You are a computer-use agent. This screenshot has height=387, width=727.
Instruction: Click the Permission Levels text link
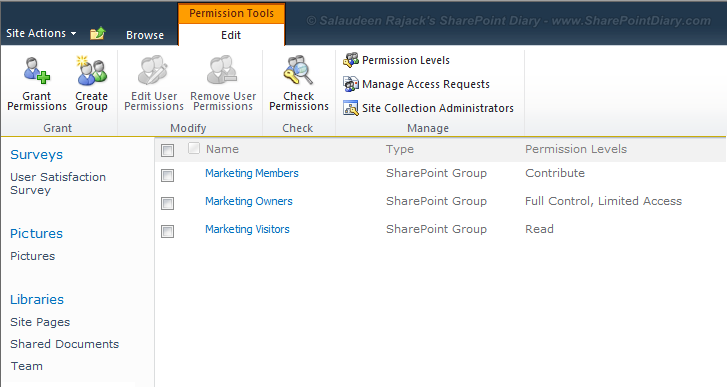point(406,60)
